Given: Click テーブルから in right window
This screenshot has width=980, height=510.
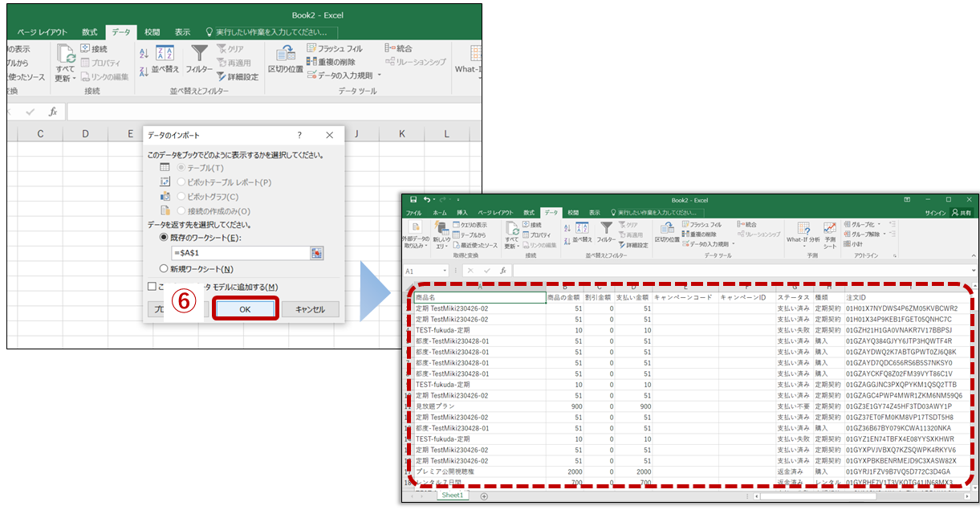Looking at the screenshot, I should pyautogui.click(x=470, y=235).
